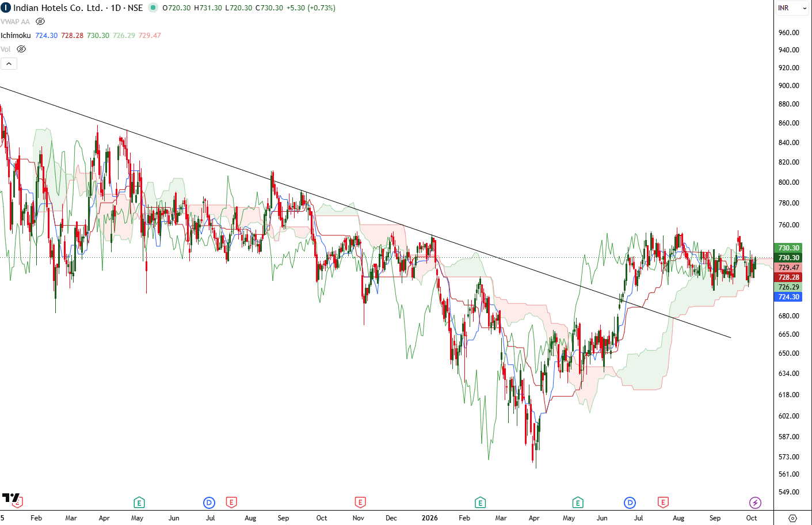The image size is (812, 525).
Task: Select the VWAP AA indicator label
Action: (15, 21)
